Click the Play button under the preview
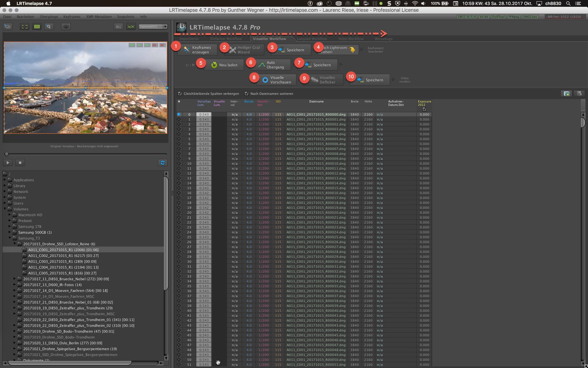Viewport: 588px width, 368px height. click(x=8, y=163)
